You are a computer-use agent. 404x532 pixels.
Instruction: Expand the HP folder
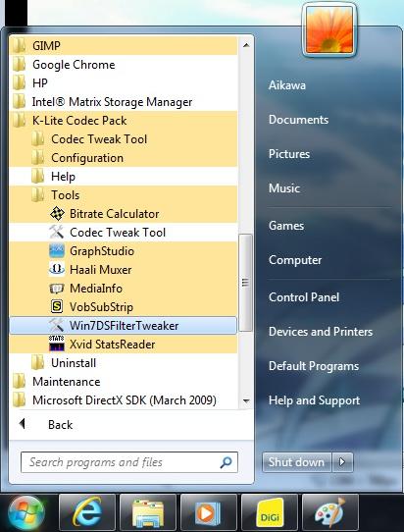point(124,83)
